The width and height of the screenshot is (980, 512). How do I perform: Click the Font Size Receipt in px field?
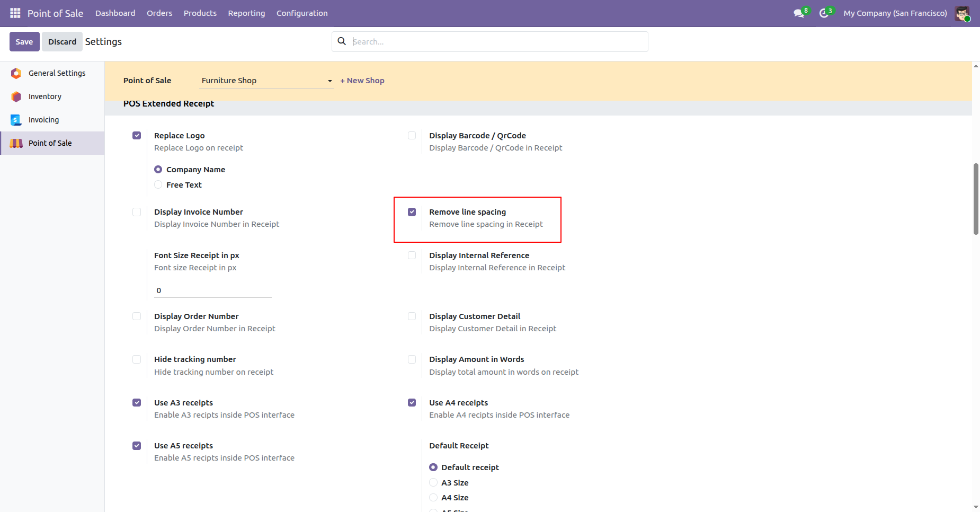click(212, 290)
